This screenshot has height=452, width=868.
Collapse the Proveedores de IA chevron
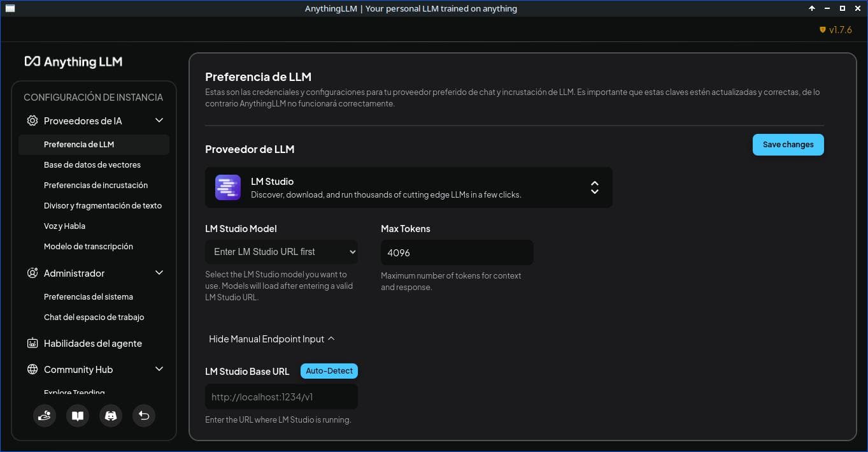pos(159,120)
